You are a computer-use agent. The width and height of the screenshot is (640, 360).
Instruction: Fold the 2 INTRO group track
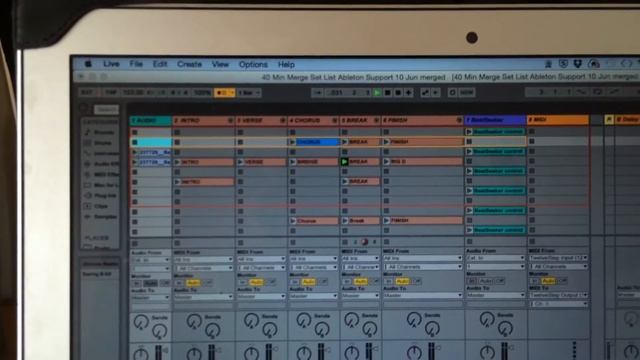point(230,121)
